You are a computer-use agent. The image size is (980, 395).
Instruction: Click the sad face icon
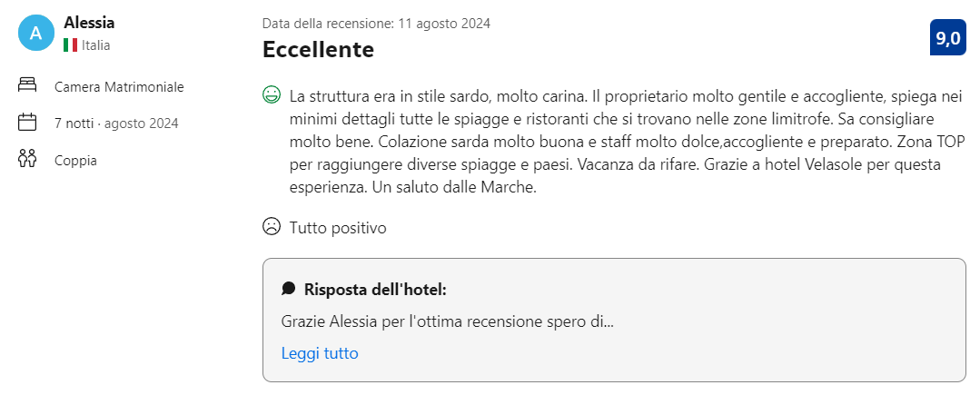click(271, 227)
